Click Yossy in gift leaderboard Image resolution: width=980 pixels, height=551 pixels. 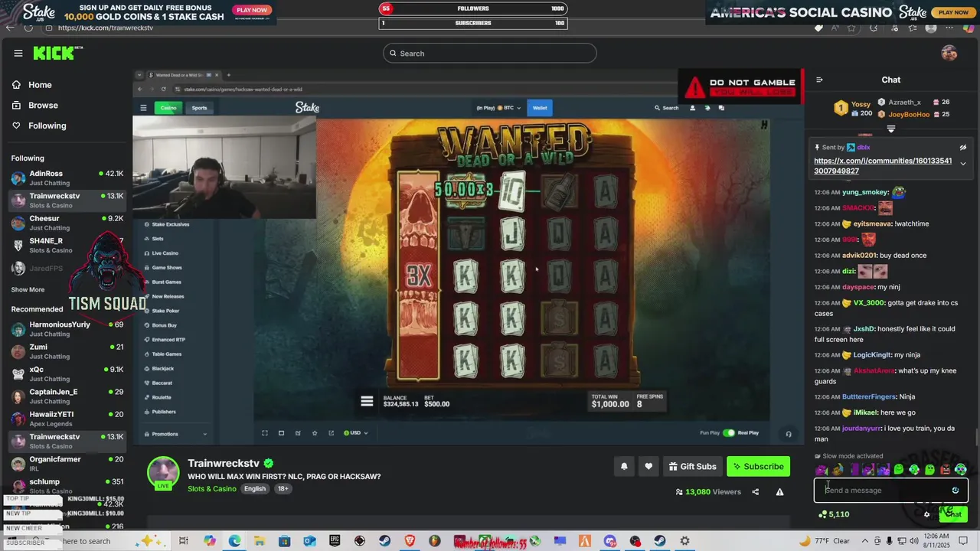point(861,104)
